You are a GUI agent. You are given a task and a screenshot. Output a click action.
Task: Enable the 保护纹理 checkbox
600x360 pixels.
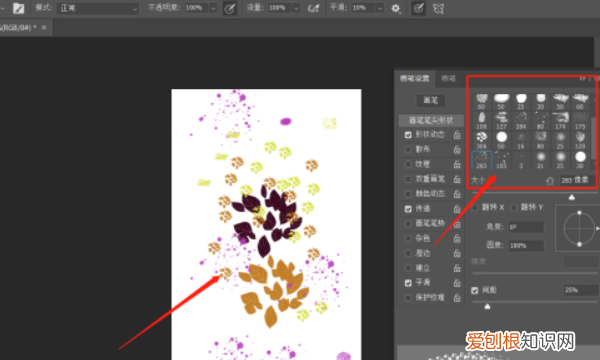(x=408, y=298)
